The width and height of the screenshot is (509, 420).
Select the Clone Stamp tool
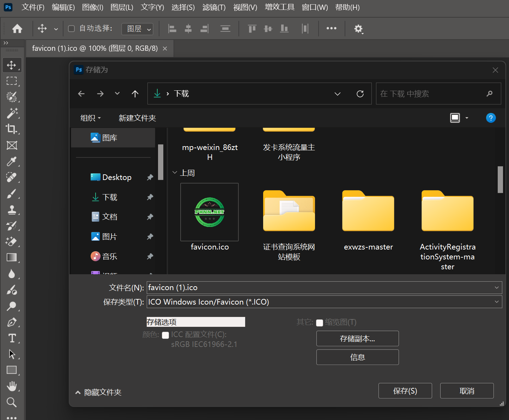point(12,210)
